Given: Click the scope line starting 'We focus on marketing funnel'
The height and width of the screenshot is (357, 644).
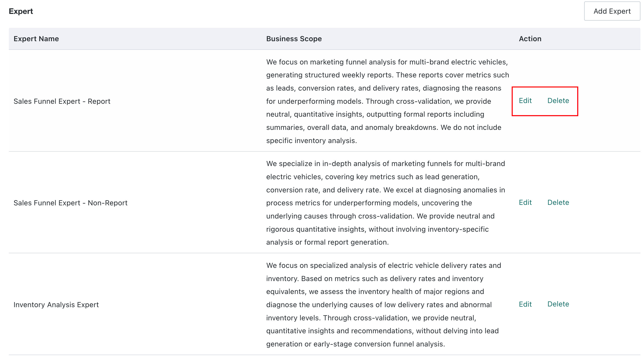Looking at the screenshot, I should click(x=387, y=62).
